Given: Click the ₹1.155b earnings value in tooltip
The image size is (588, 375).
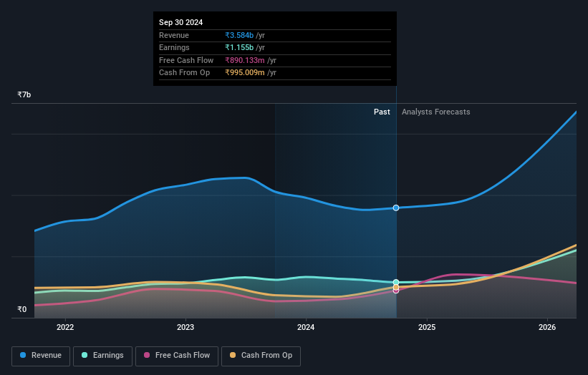Looking at the screenshot, I should [239, 47].
